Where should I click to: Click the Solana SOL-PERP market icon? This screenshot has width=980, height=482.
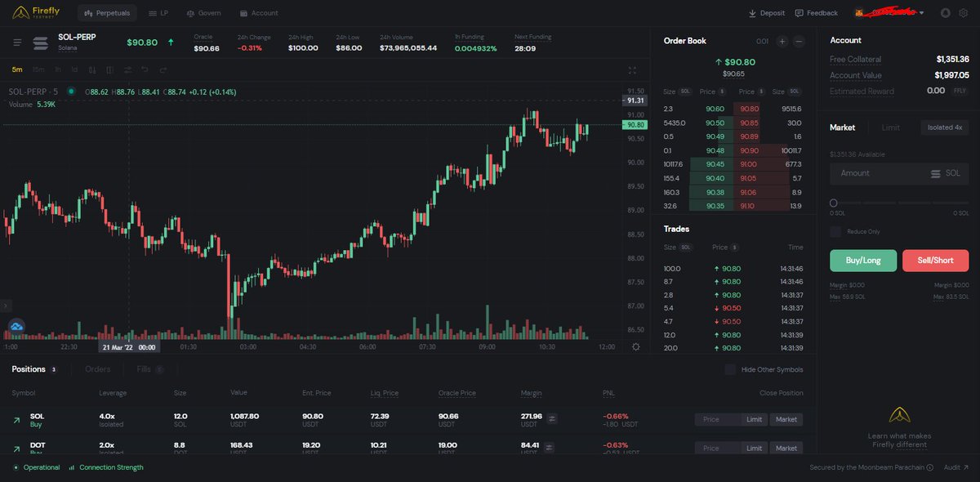point(41,43)
